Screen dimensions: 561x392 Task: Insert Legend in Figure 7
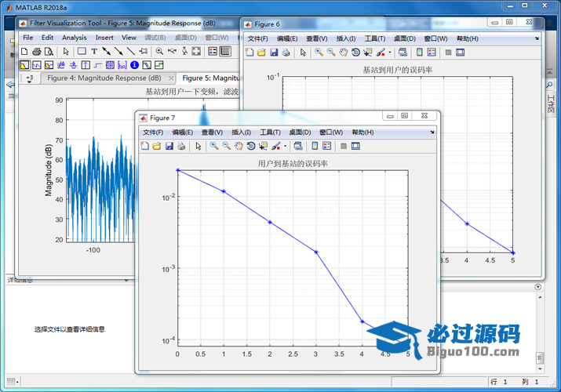pyautogui.click(x=326, y=146)
